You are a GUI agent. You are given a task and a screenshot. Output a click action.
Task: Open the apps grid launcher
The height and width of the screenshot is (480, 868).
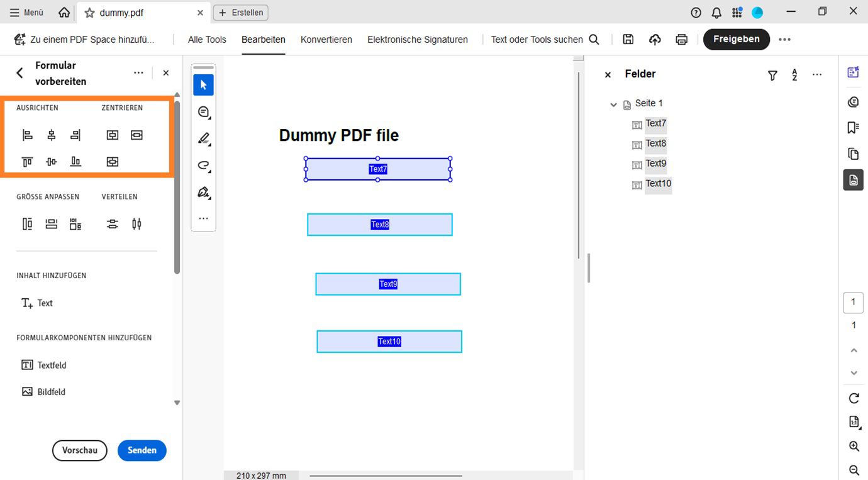737,13
